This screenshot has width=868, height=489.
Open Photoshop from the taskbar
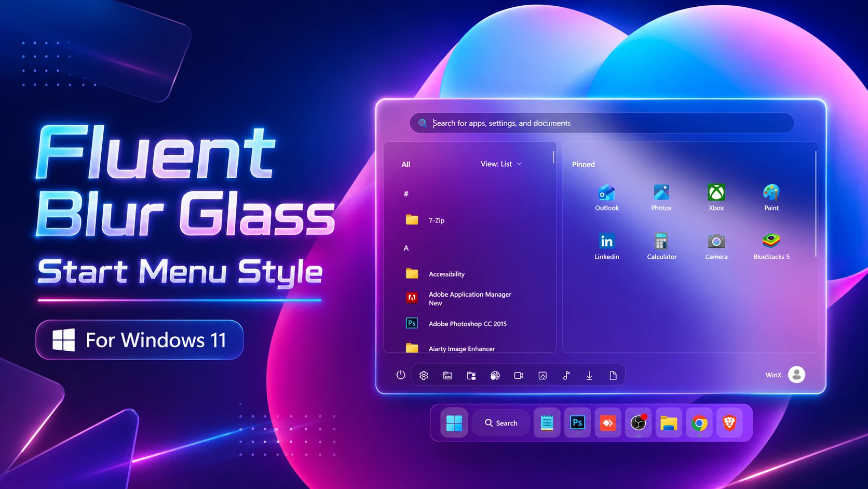[x=577, y=423]
